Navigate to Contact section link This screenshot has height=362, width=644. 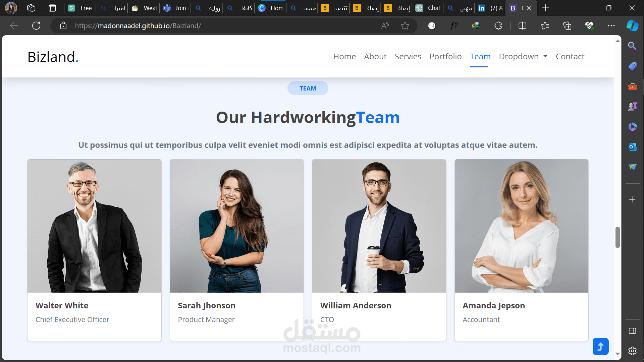(570, 57)
